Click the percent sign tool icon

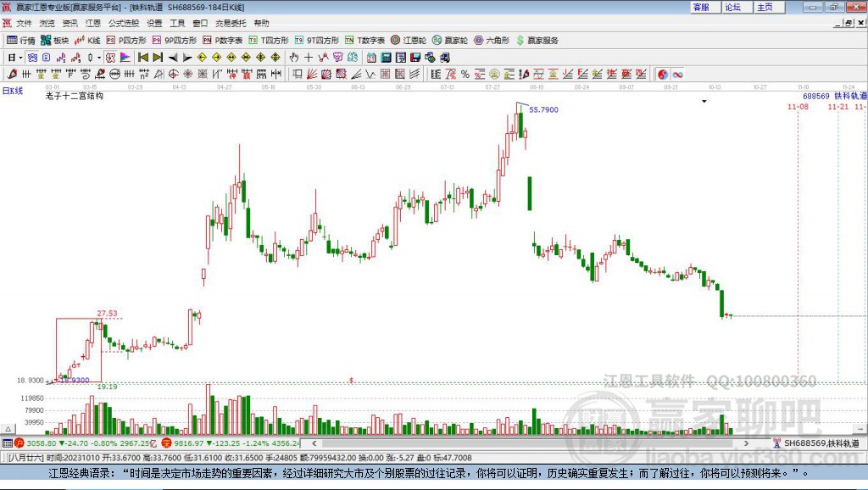pos(465,75)
